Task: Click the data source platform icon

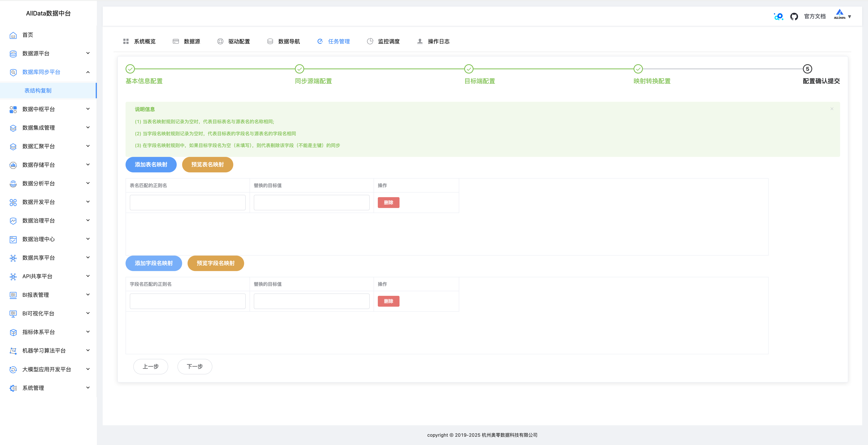Action: tap(13, 54)
